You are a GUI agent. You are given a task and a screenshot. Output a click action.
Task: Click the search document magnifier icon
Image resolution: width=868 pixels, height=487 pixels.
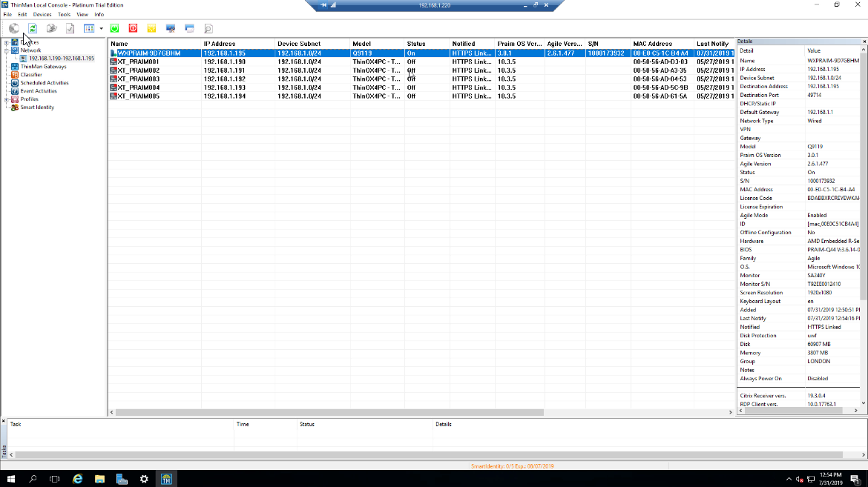(x=208, y=28)
